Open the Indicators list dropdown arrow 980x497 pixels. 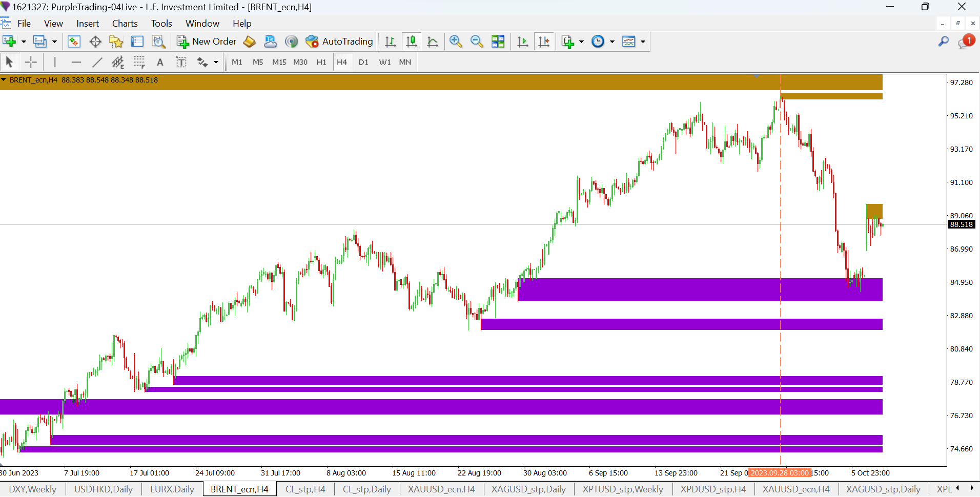[581, 42]
